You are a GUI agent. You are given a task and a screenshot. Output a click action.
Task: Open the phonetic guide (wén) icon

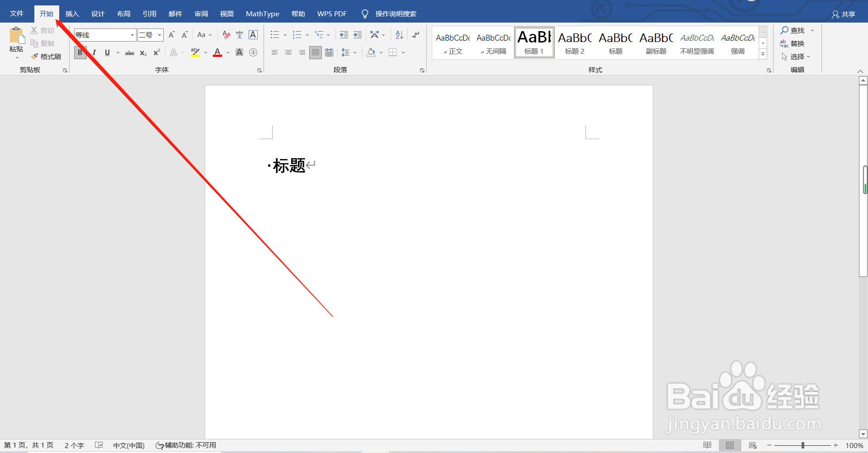pos(239,35)
